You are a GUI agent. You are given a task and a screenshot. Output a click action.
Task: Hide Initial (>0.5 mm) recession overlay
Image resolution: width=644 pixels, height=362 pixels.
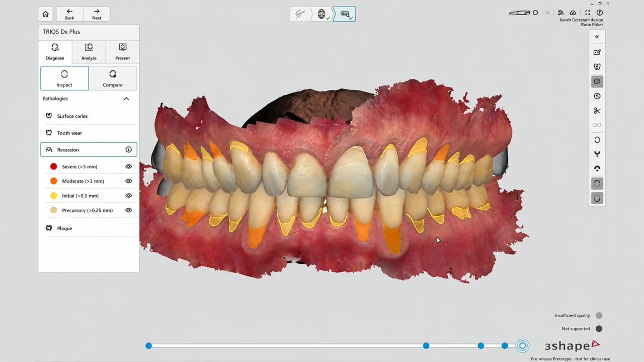point(128,196)
